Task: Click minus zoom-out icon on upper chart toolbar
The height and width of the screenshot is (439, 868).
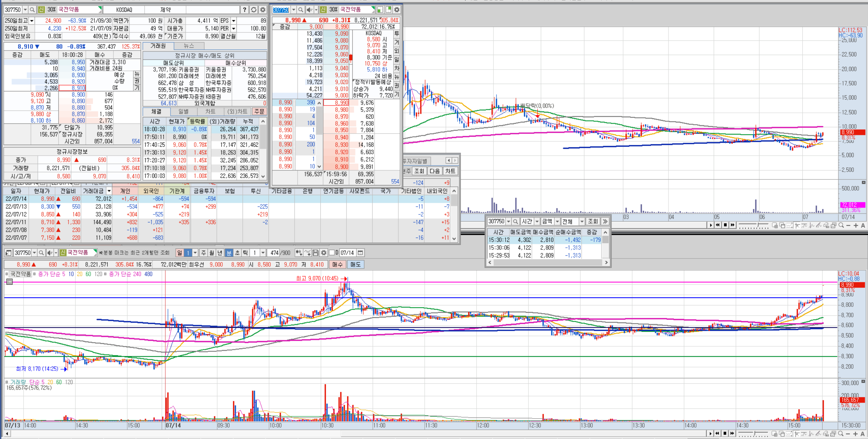Action: pos(848,225)
